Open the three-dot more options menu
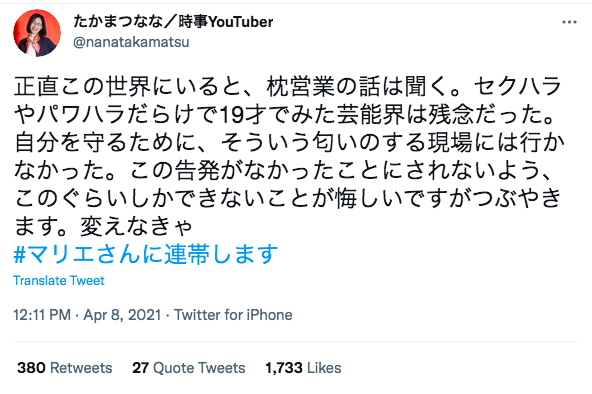592x394 pixels. pyautogui.click(x=569, y=22)
